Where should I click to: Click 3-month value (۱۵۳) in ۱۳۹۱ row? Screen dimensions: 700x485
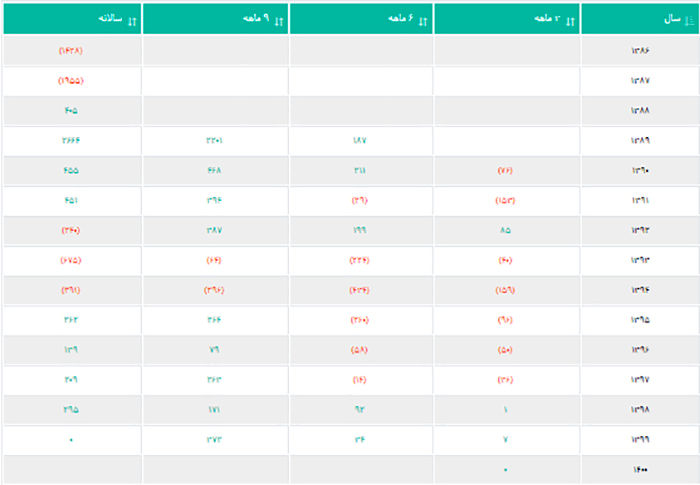click(505, 200)
